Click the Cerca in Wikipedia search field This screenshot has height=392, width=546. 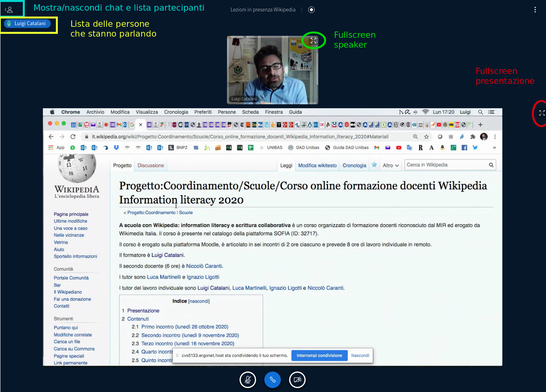(446, 165)
